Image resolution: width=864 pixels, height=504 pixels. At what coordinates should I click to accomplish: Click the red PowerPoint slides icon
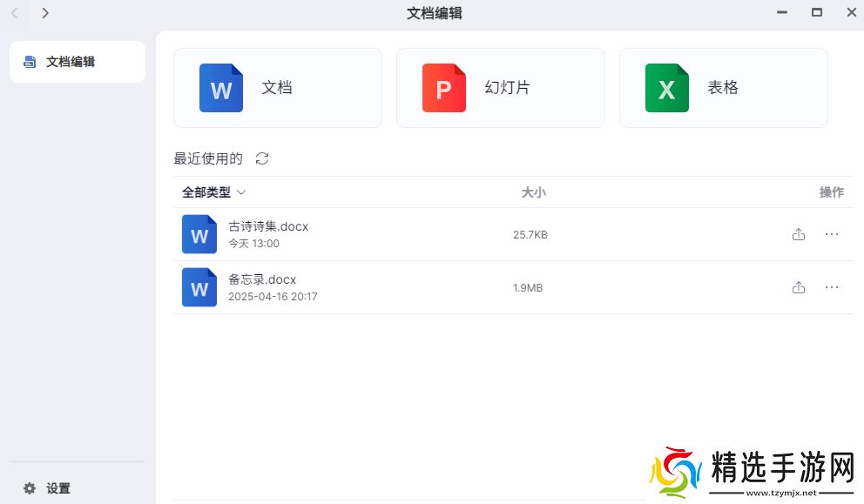coord(444,88)
